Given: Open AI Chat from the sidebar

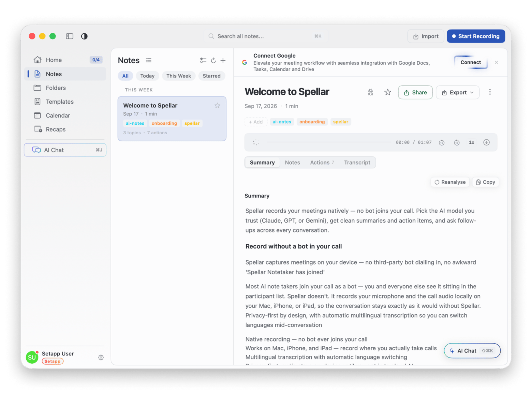Looking at the screenshot, I should pos(65,150).
